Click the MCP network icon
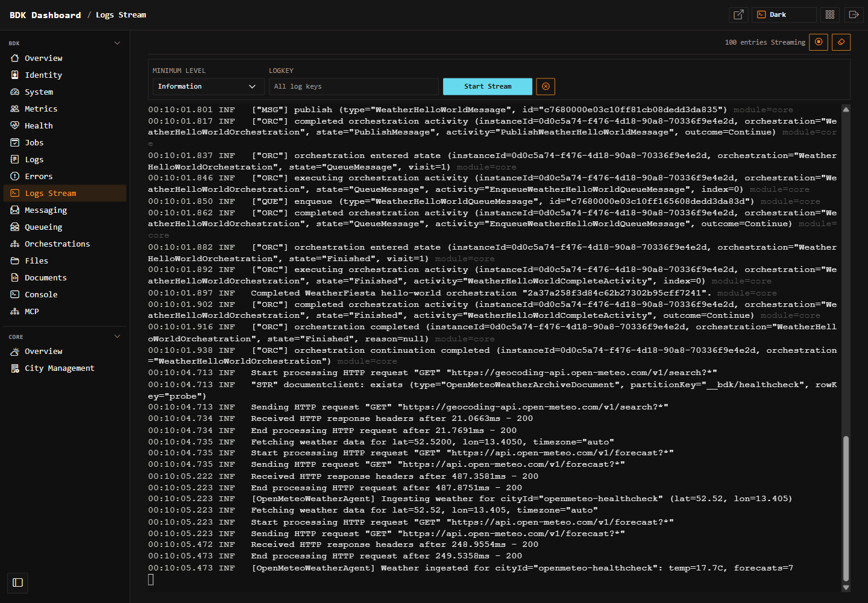 (x=15, y=311)
